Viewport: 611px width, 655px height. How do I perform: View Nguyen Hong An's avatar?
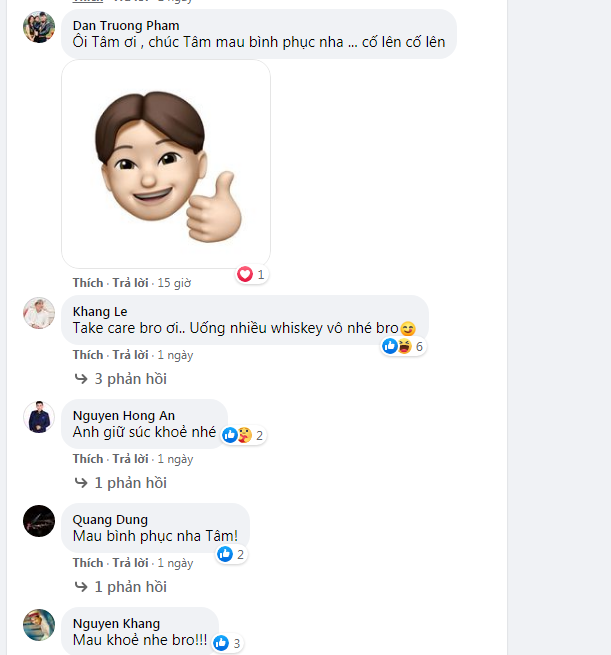(x=39, y=417)
